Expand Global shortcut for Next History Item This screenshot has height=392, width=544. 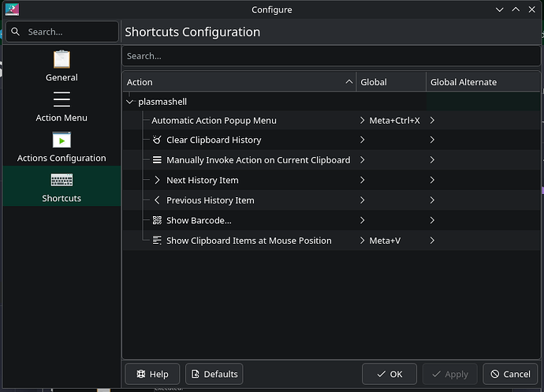point(362,181)
